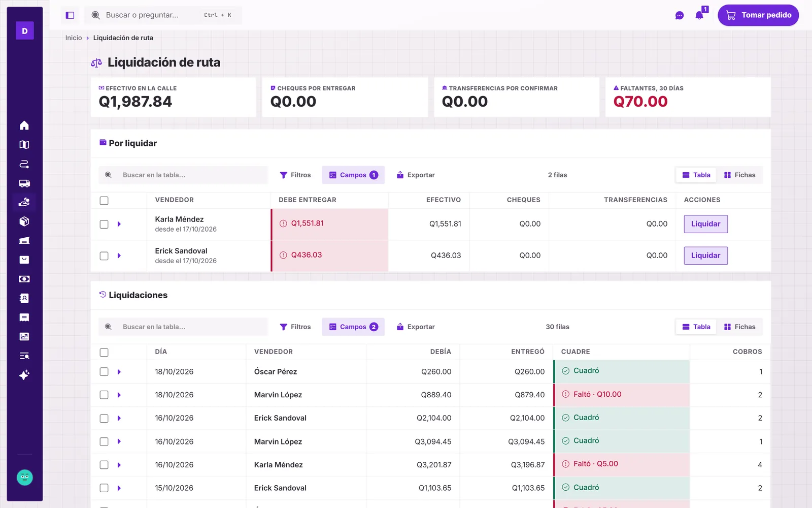The image size is (812, 508).
Task: Expand Erick Sandoval row in Por liquidar
Action: (119, 256)
